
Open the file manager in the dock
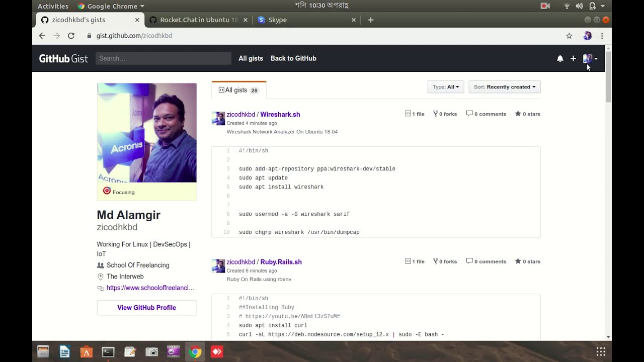pos(43,352)
